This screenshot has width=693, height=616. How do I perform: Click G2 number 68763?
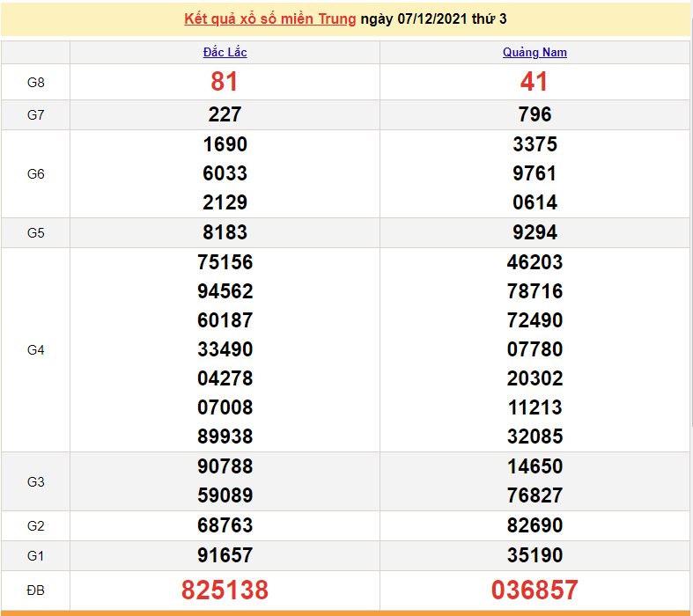coord(225,525)
